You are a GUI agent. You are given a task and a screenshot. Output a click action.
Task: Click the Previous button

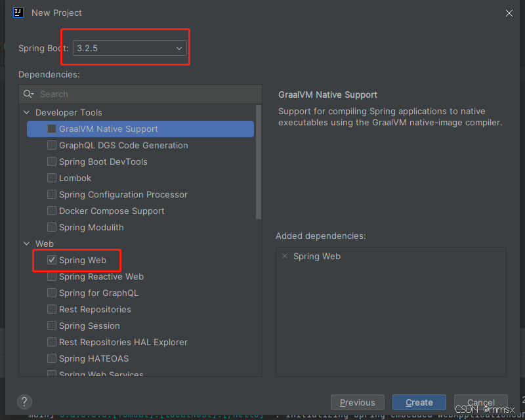tap(357, 402)
